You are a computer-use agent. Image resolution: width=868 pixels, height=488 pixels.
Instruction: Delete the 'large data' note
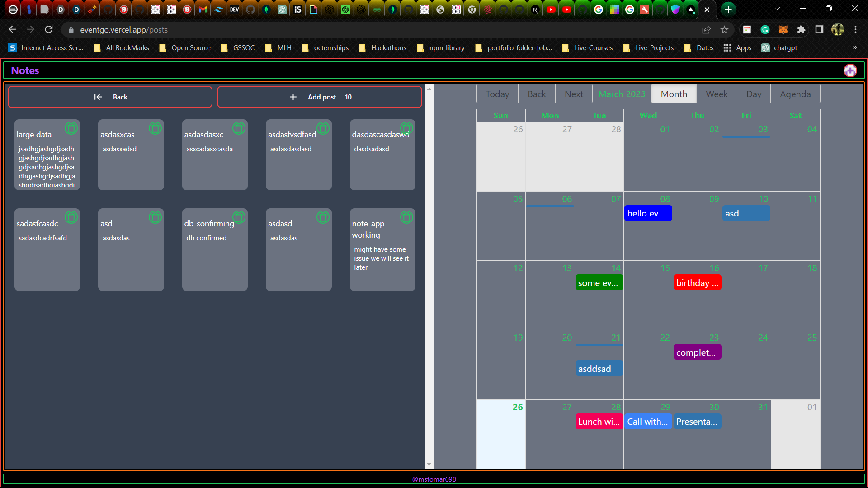71,128
